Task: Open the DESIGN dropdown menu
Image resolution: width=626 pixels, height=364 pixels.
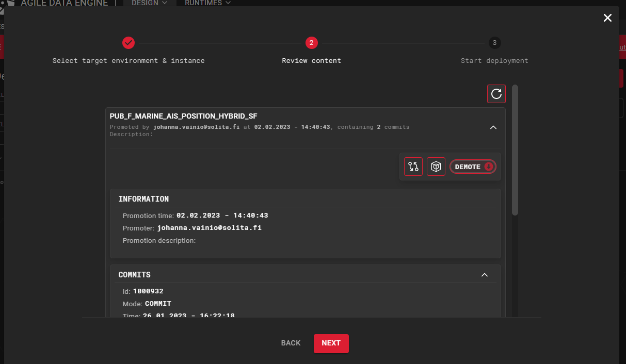Action: [149, 3]
